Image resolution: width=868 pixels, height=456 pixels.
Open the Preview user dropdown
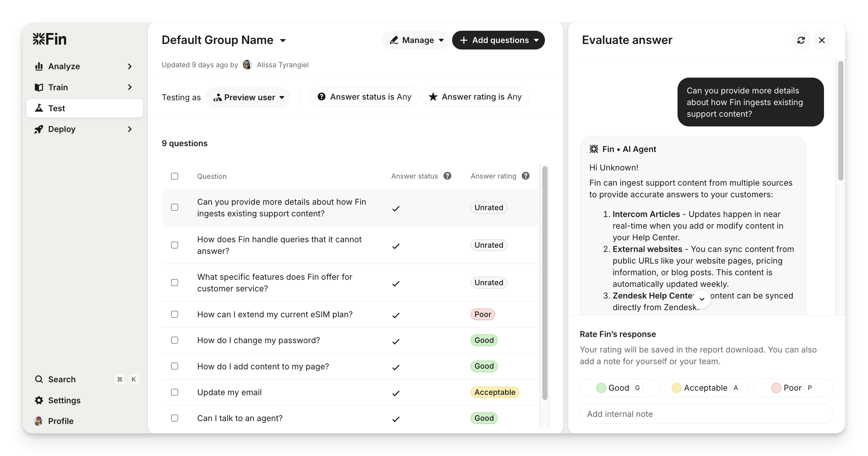click(248, 97)
